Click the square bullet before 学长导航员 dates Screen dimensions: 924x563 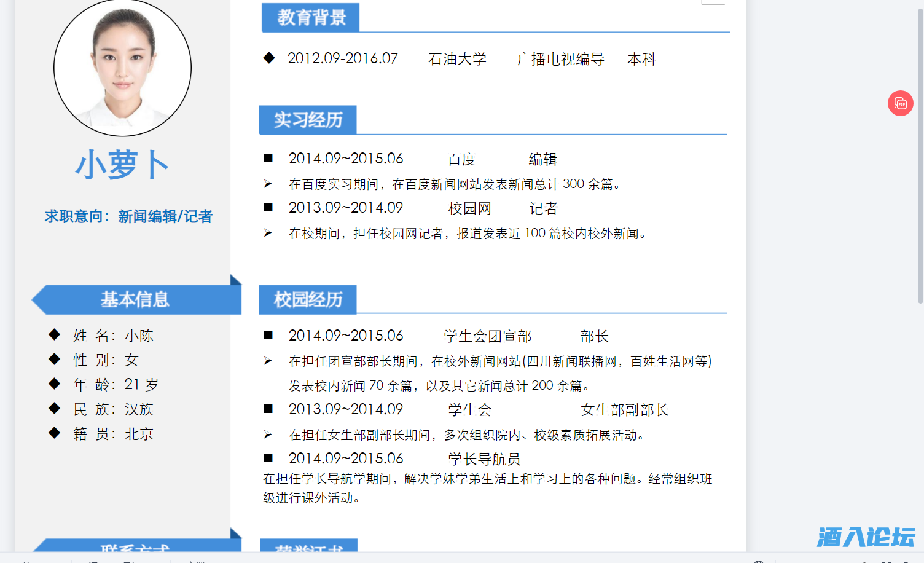(x=268, y=458)
